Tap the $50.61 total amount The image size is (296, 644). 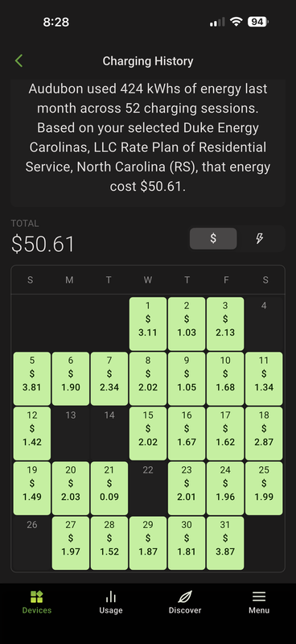43,244
